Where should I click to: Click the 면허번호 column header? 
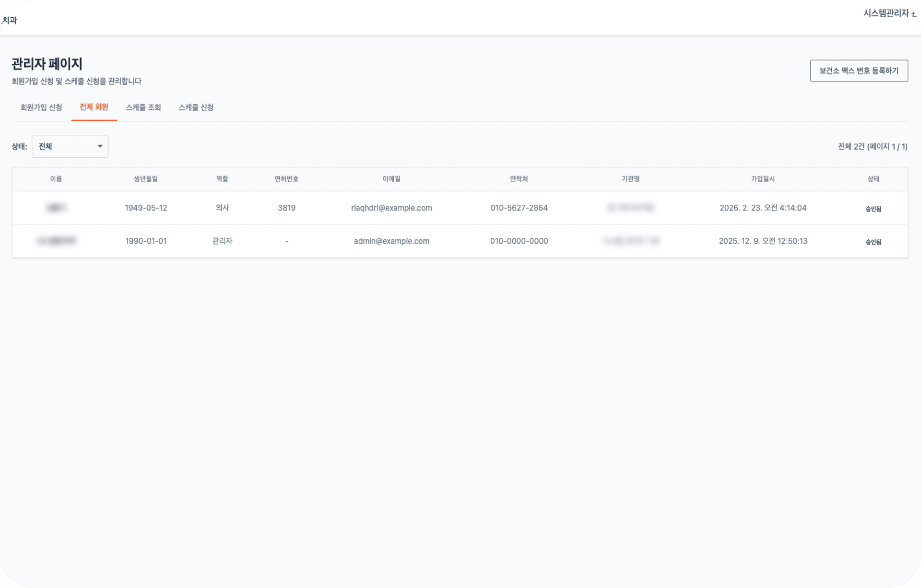click(287, 179)
